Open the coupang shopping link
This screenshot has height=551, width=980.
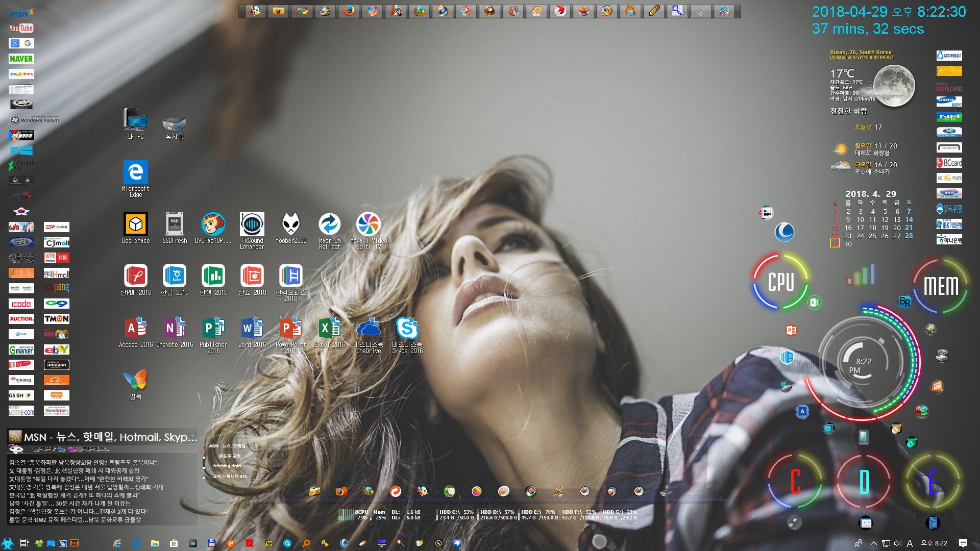coord(57,288)
